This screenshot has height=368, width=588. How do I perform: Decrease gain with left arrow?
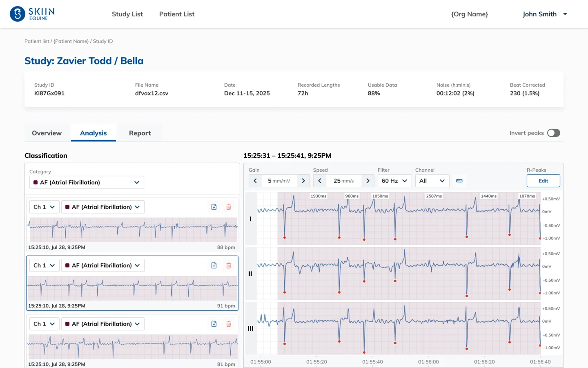pyautogui.click(x=255, y=181)
